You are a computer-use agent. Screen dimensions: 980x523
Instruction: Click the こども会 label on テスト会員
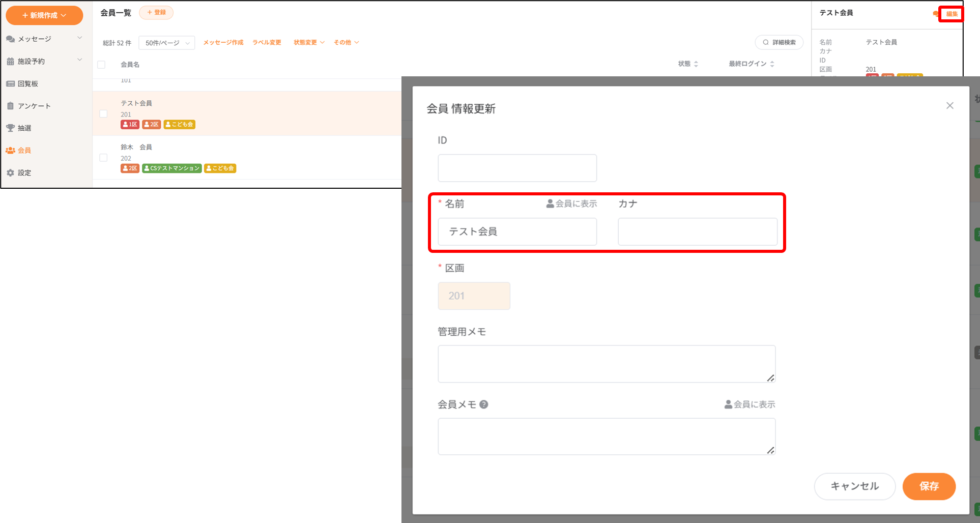[x=180, y=124]
